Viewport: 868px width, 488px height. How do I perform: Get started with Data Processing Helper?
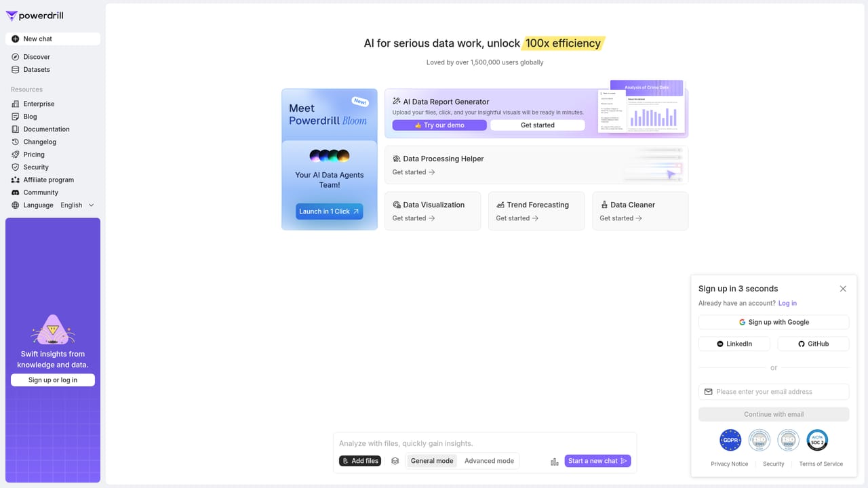click(414, 172)
